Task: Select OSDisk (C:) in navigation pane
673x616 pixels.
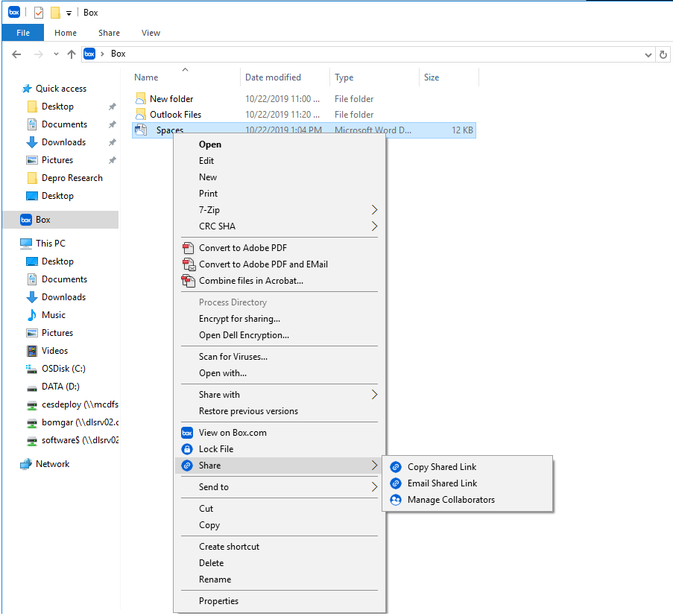Action: [x=64, y=369]
